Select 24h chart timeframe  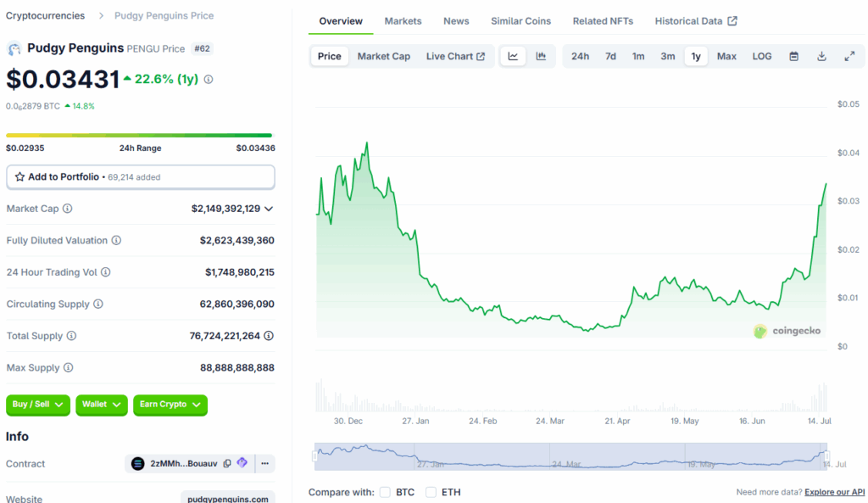coord(580,56)
